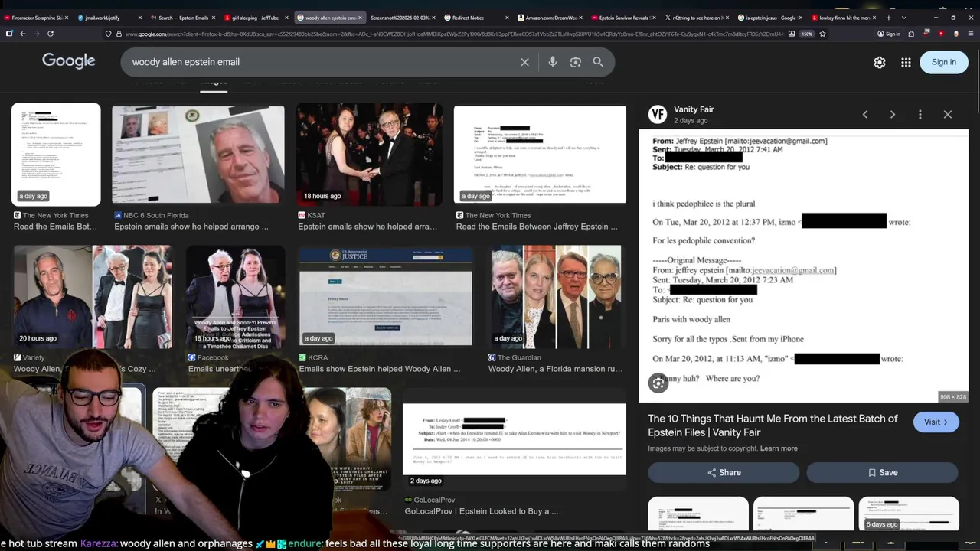The width and height of the screenshot is (980, 551).
Task: Click the 150% zoom level indicator
Action: [807, 34]
